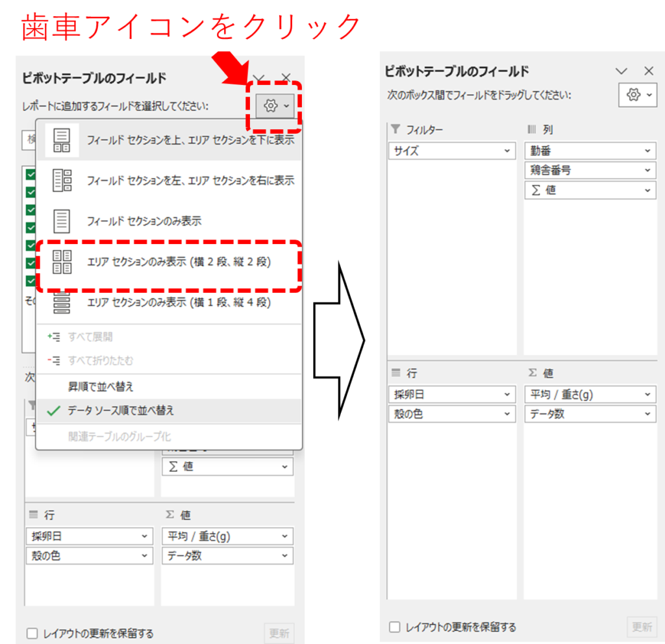Close the right PivotTable Fields pane
The width and height of the screenshot is (665, 644).
[x=648, y=71]
